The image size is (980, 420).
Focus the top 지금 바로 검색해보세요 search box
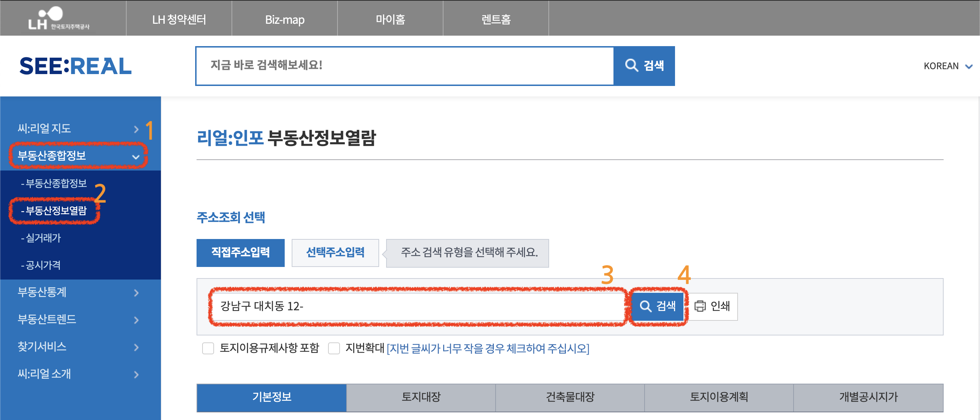coord(404,66)
